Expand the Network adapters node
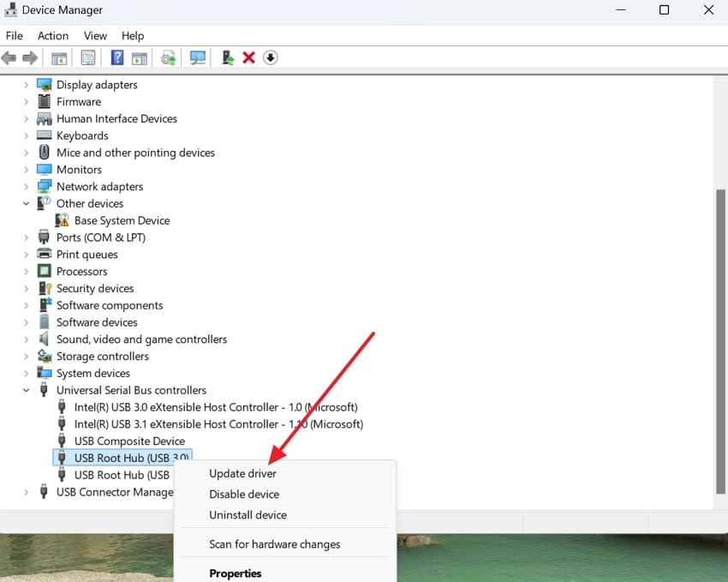Viewport: 728px width, 582px height. (x=26, y=187)
